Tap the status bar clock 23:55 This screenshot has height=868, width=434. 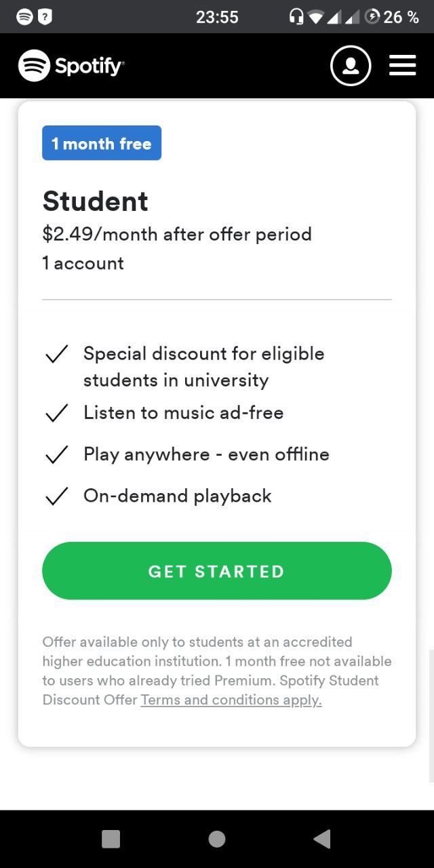(x=217, y=17)
